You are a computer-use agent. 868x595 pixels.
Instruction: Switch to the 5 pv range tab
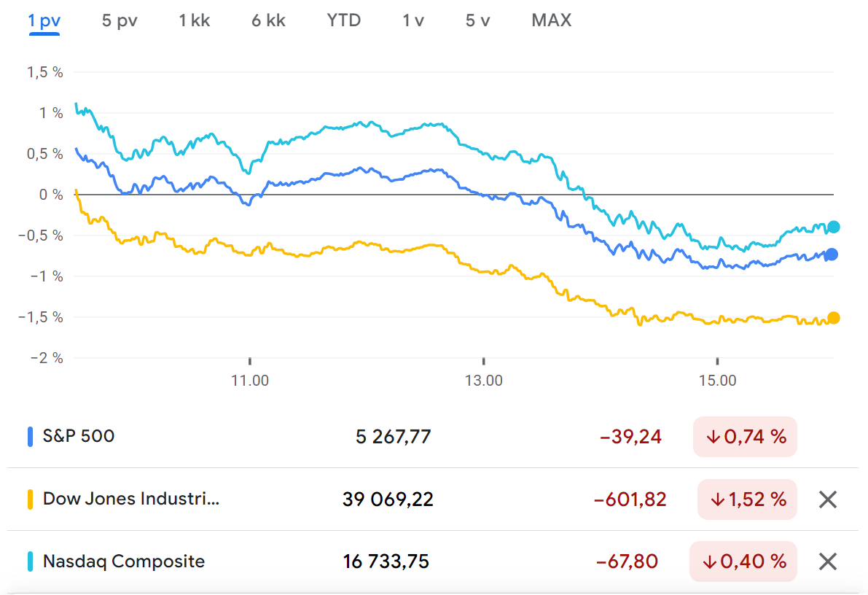[120, 20]
